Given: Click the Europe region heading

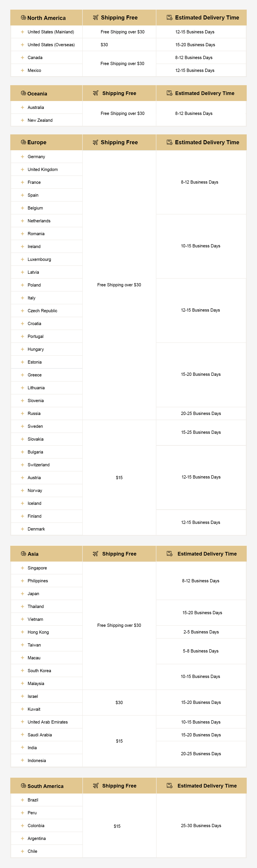Looking at the screenshot, I should (37, 143).
